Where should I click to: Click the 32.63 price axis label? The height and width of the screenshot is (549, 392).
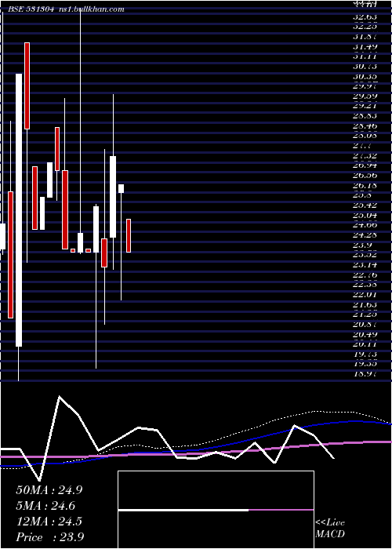[x=365, y=16]
